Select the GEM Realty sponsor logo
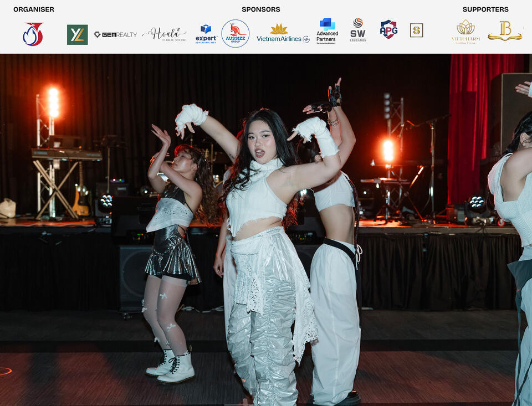Viewport: 532px width, 406px height. 115,34
